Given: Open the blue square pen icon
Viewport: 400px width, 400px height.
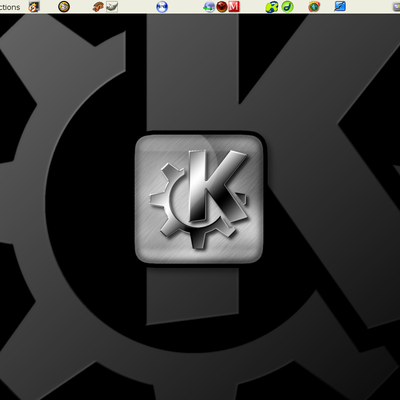Looking at the screenshot, I should pyautogui.click(x=340, y=6).
